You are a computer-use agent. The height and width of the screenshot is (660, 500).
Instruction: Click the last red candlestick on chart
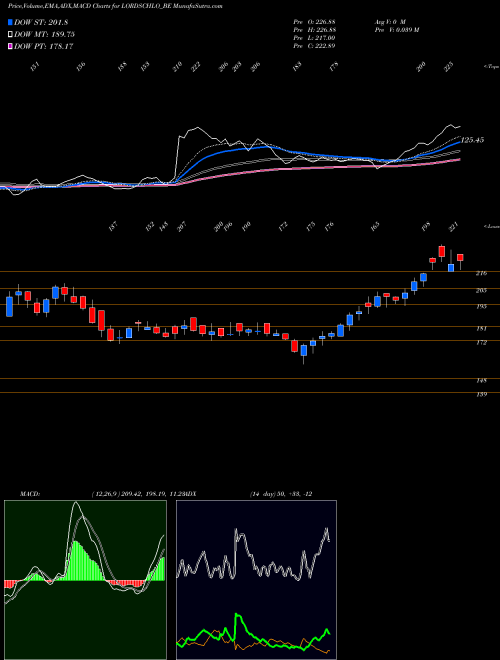tap(460, 258)
